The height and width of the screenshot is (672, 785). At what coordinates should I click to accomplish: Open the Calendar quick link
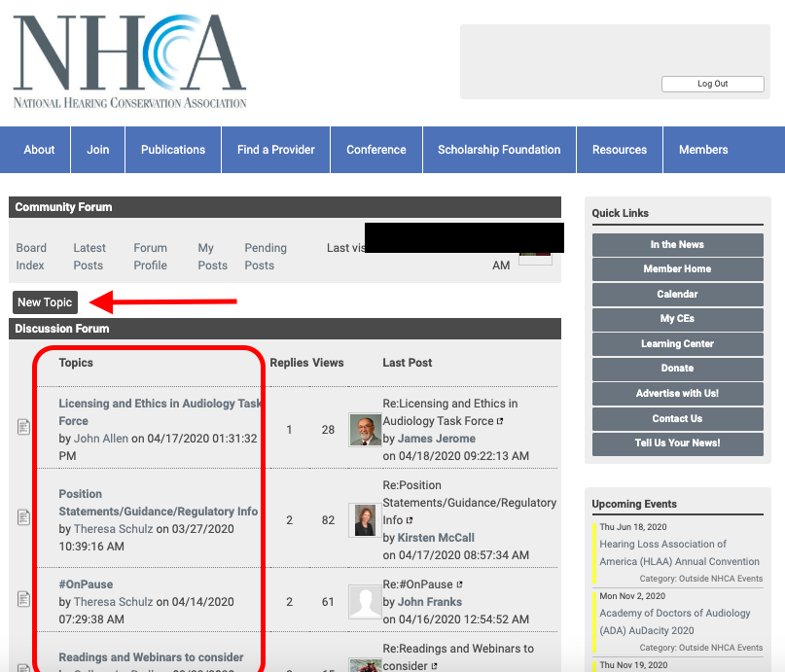[677, 295]
